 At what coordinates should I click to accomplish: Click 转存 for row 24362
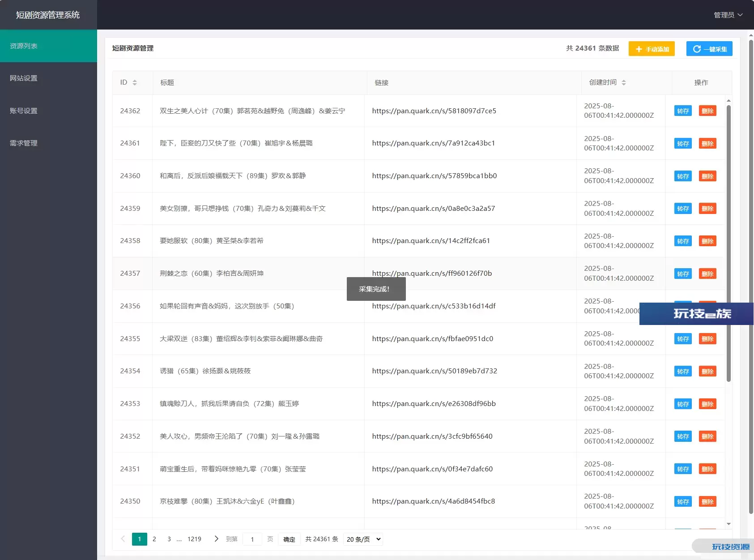coord(683,111)
